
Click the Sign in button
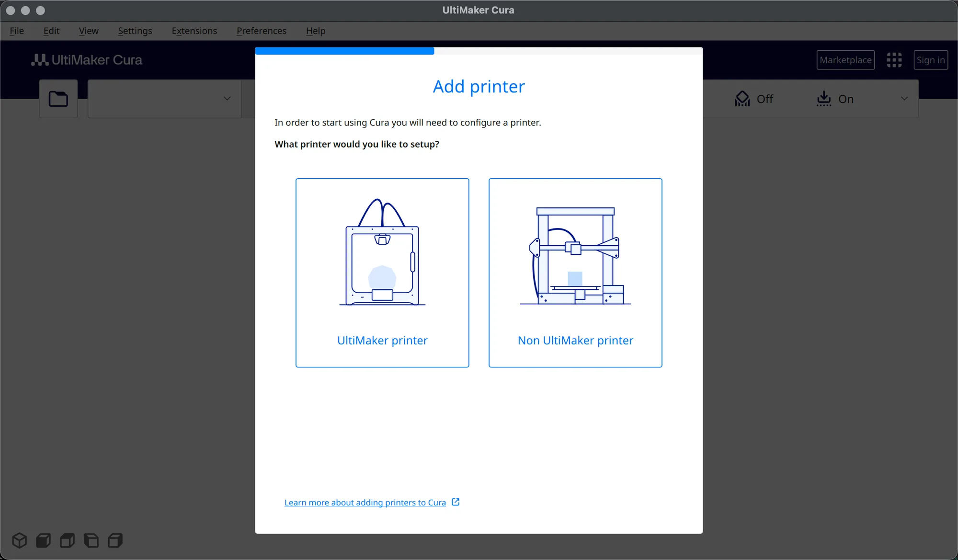(931, 60)
